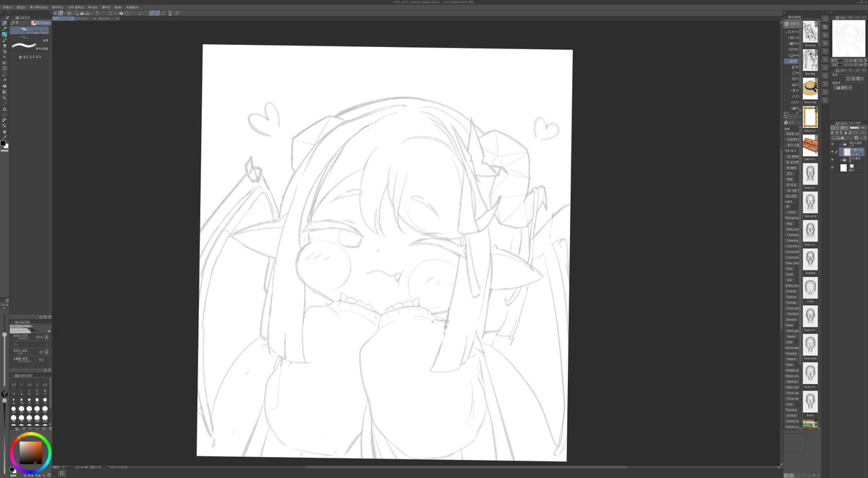Click the Straw hat material thumbnail
This screenshot has width=868, height=478.
tap(810, 89)
